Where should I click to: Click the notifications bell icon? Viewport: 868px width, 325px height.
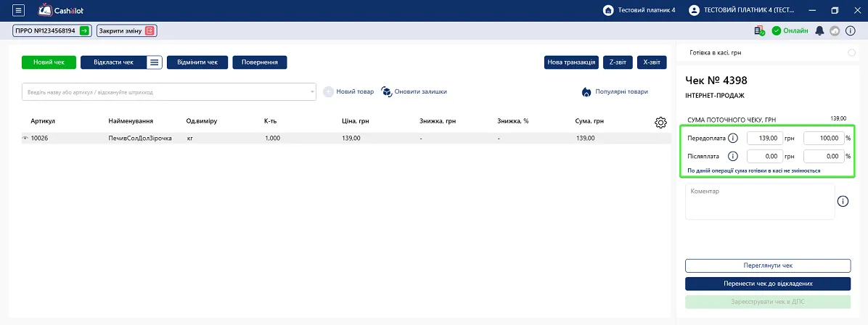[820, 31]
